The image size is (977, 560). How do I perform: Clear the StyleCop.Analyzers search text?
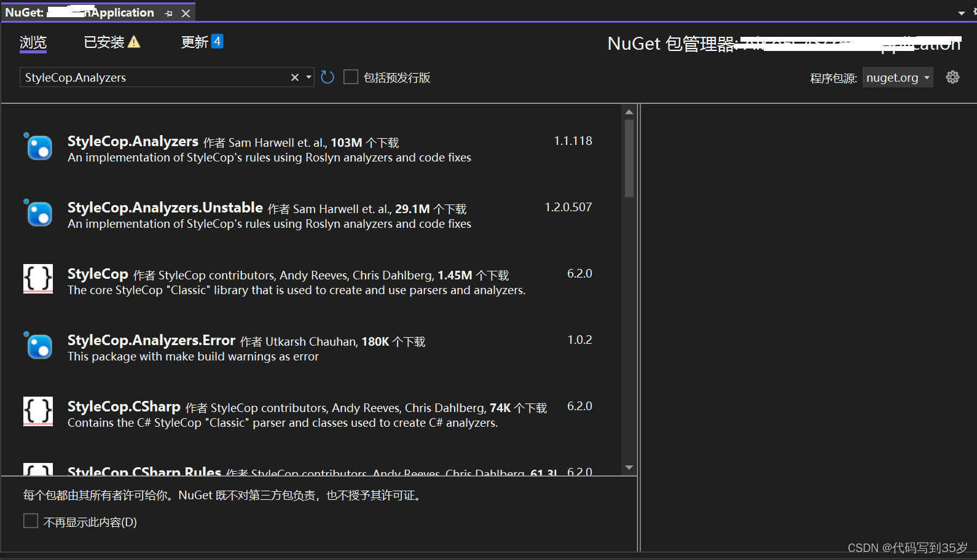pyautogui.click(x=295, y=77)
